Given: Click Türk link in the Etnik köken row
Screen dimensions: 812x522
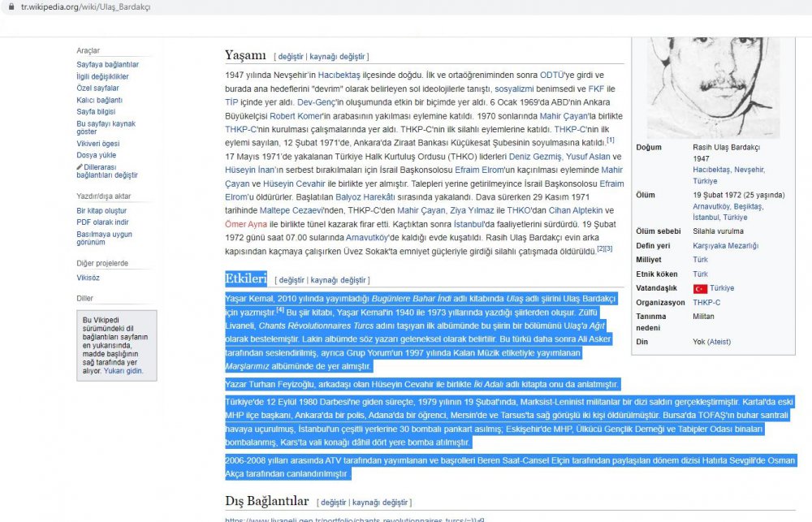Looking at the screenshot, I should click(x=700, y=274).
